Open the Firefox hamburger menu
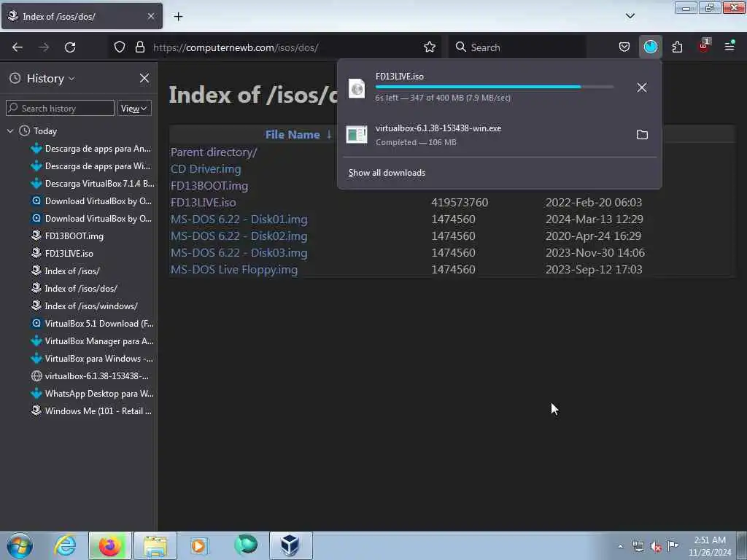Viewport: 747px width, 560px height. (x=729, y=46)
